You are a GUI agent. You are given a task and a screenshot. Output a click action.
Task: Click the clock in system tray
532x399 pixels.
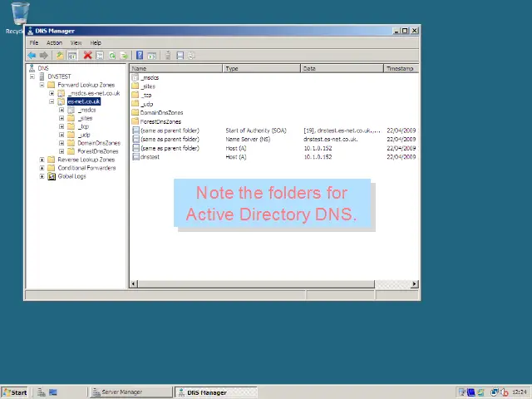[x=520, y=392]
